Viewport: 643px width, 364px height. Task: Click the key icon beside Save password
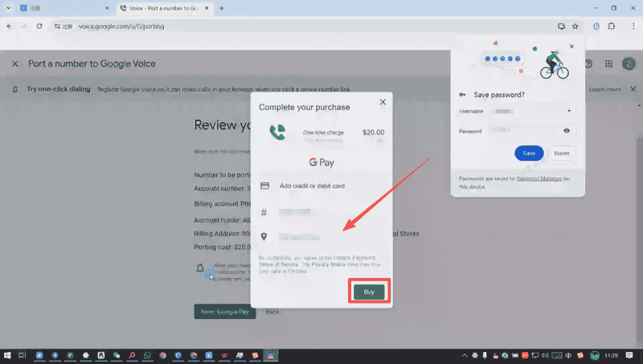click(462, 95)
